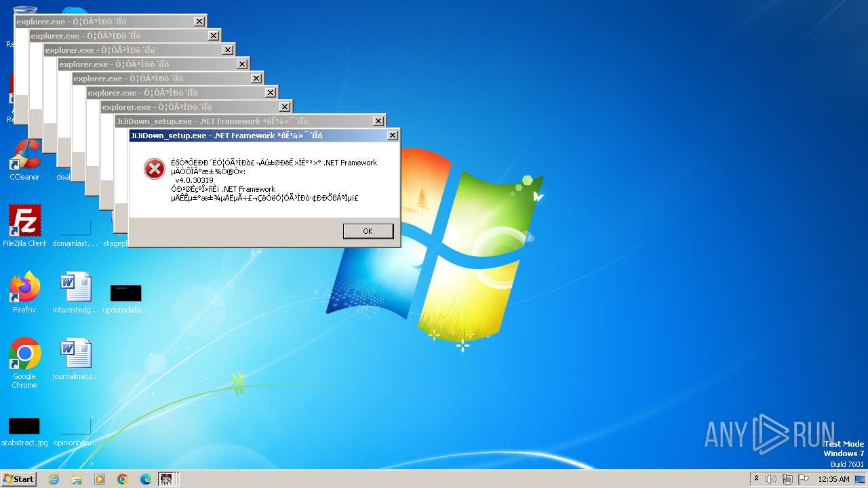
Task: Open the CCleaner desktop shortcut
Action: tap(24, 159)
